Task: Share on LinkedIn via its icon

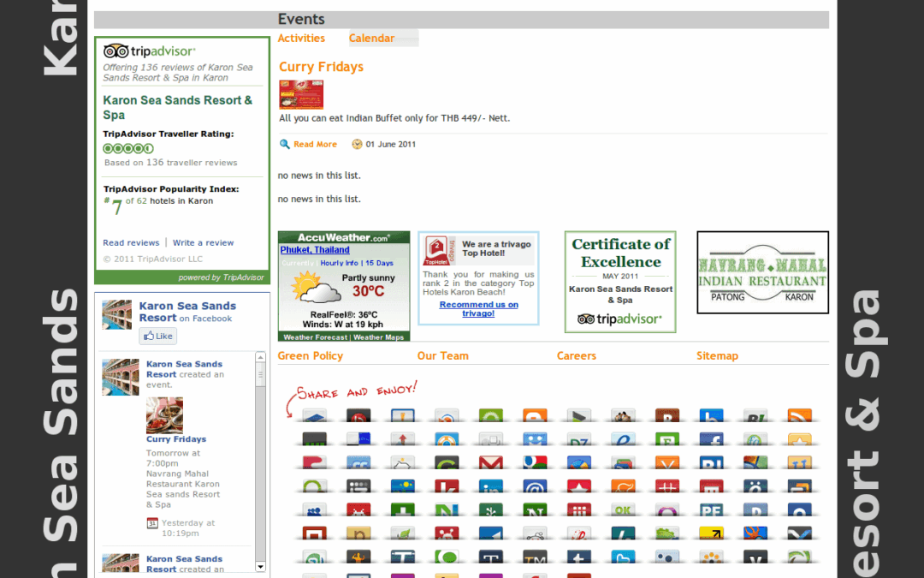Action: 491,486
